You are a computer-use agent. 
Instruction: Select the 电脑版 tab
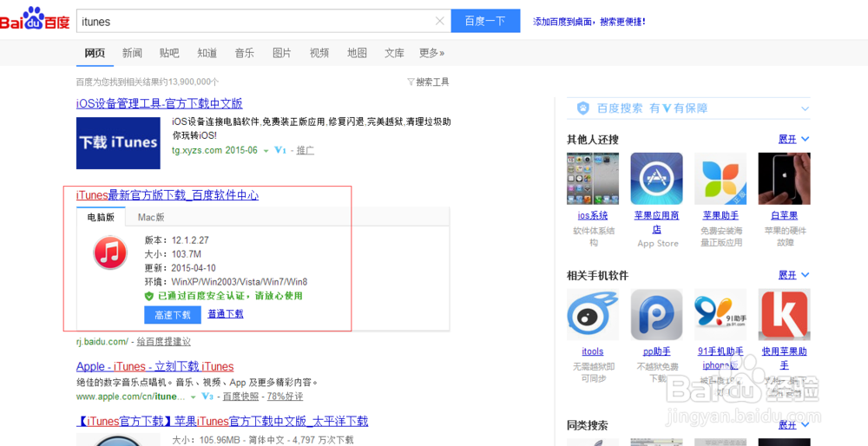point(102,217)
